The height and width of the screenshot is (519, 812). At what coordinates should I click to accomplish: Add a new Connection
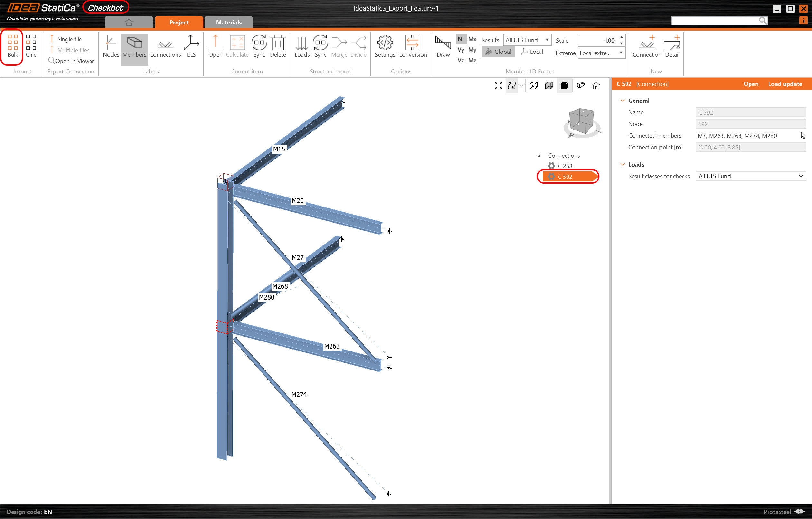[x=646, y=46]
